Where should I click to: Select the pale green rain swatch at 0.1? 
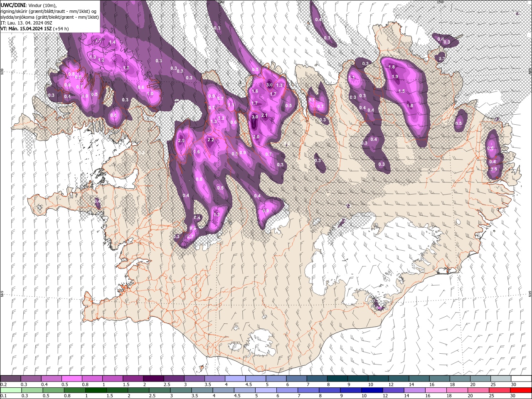click(11, 390)
